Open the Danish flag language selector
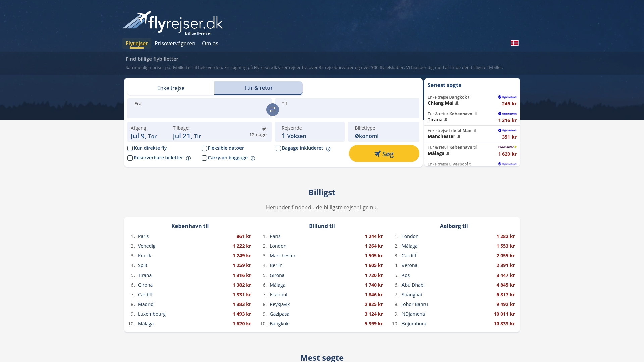Screen dimensions: 644x362 [x=514, y=43]
